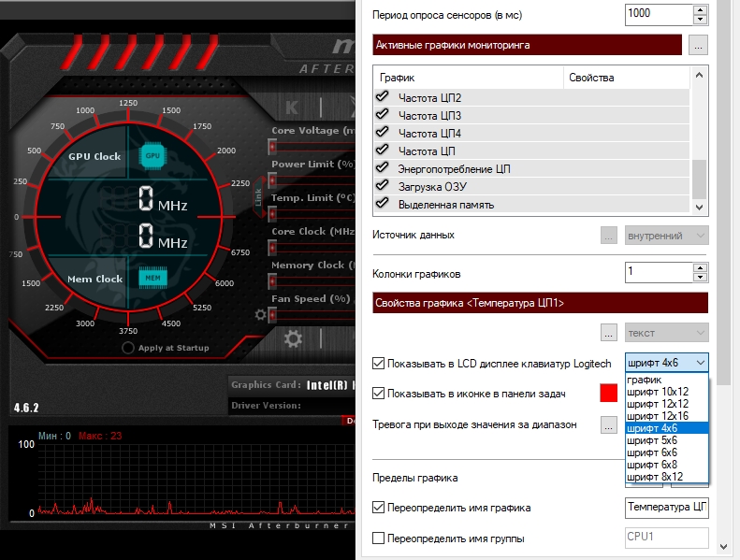Choose highlighted 'шрифт 4x6' list option
The width and height of the screenshot is (740, 560).
(666, 428)
